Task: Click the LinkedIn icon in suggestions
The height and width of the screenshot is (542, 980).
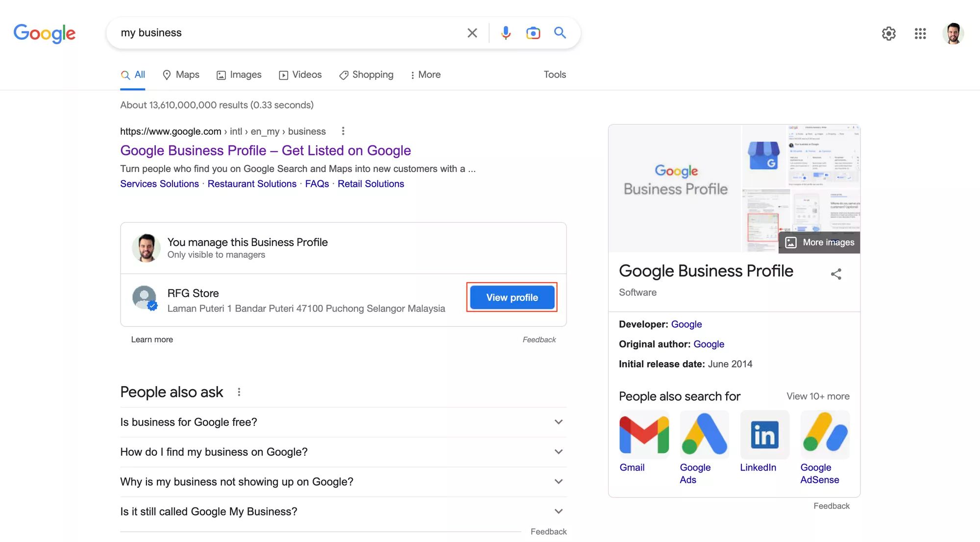Action: (x=764, y=434)
